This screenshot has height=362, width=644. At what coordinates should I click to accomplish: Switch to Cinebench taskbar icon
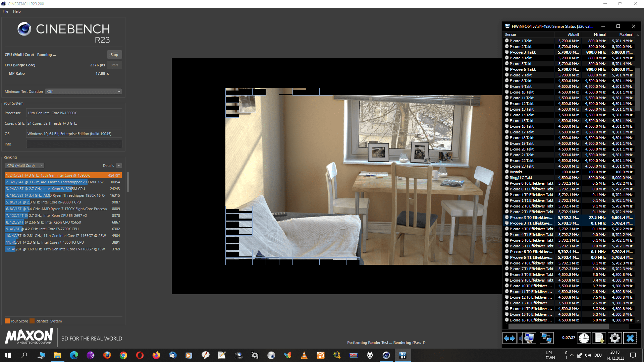pyautogui.click(x=386, y=355)
